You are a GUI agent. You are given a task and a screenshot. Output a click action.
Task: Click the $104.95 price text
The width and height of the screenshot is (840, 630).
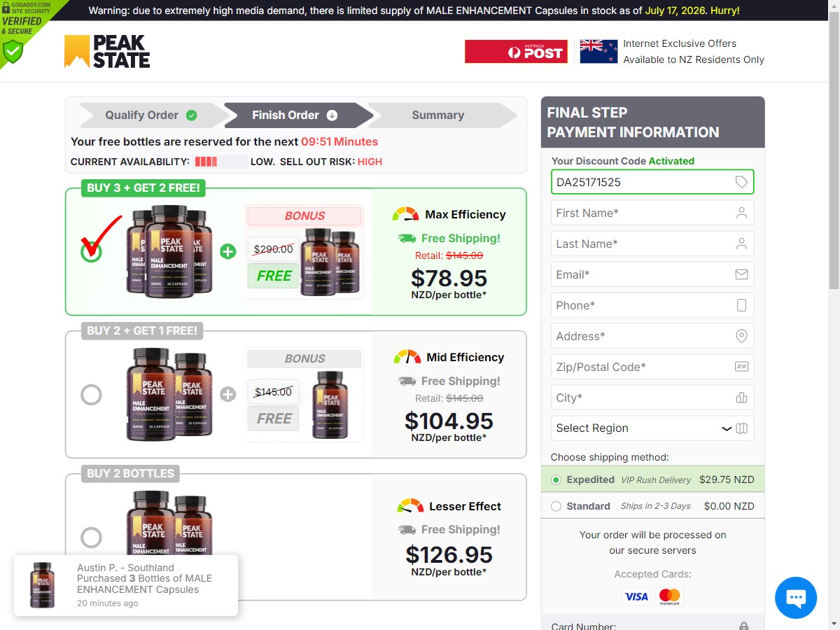pos(449,421)
